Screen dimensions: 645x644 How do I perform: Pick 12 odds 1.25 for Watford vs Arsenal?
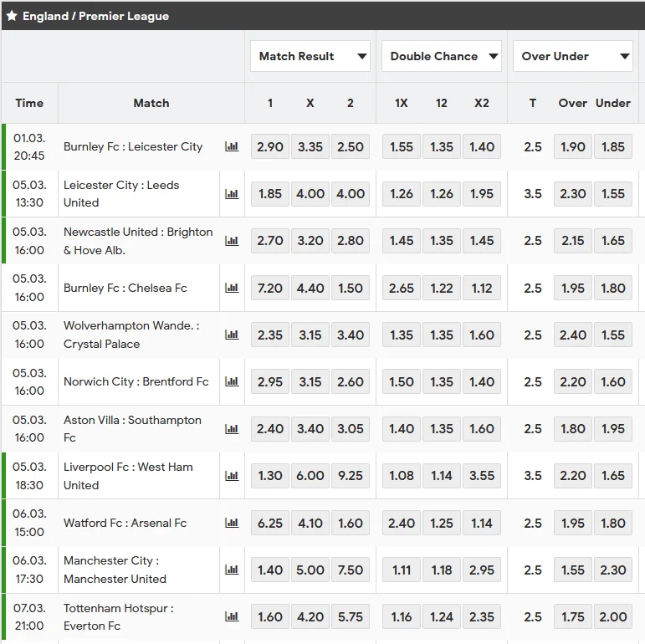point(442,523)
